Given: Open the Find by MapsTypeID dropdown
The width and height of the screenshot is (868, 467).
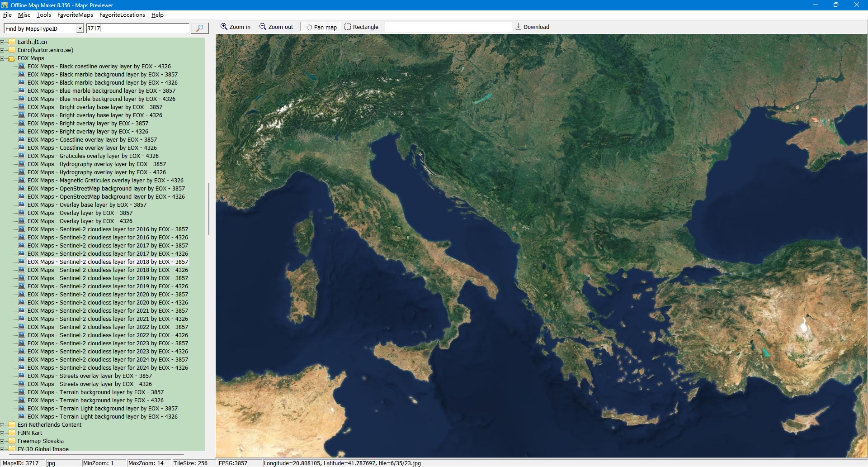Looking at the screenshot, I should coord(80,29).
